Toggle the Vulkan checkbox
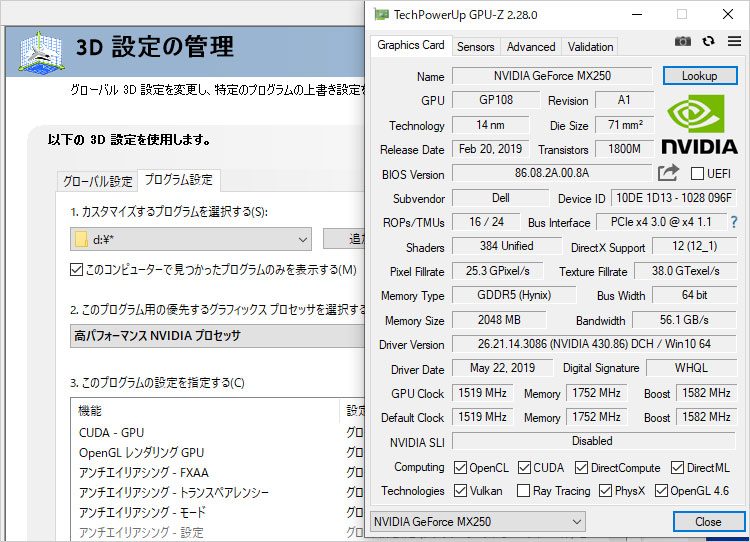 [460, 490]
